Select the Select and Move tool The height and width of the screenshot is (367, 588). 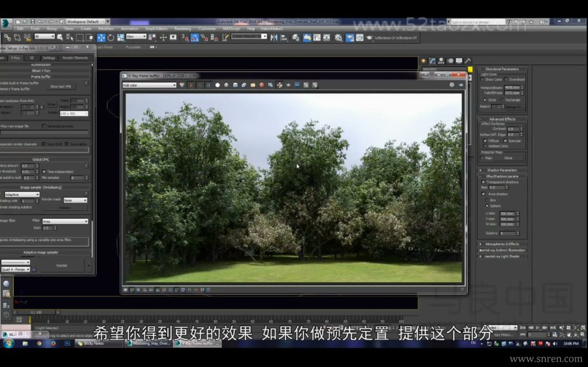click(x=101, y=37)
